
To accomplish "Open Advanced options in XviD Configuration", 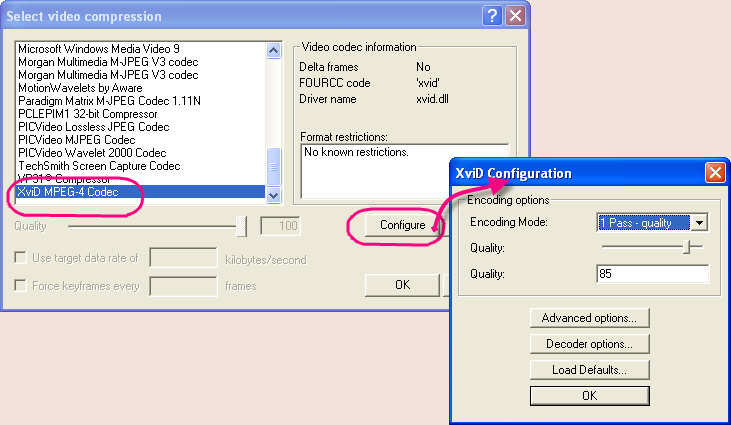I will coord(589,318).
